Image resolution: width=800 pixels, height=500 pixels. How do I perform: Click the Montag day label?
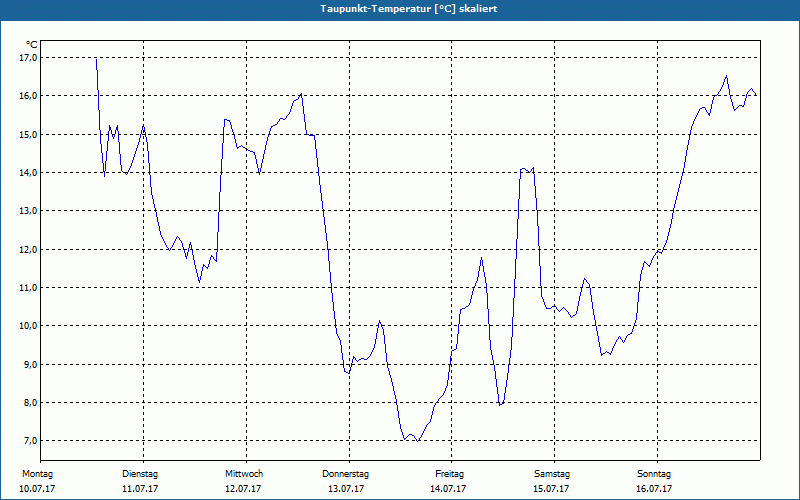click(x=37, y=474)
